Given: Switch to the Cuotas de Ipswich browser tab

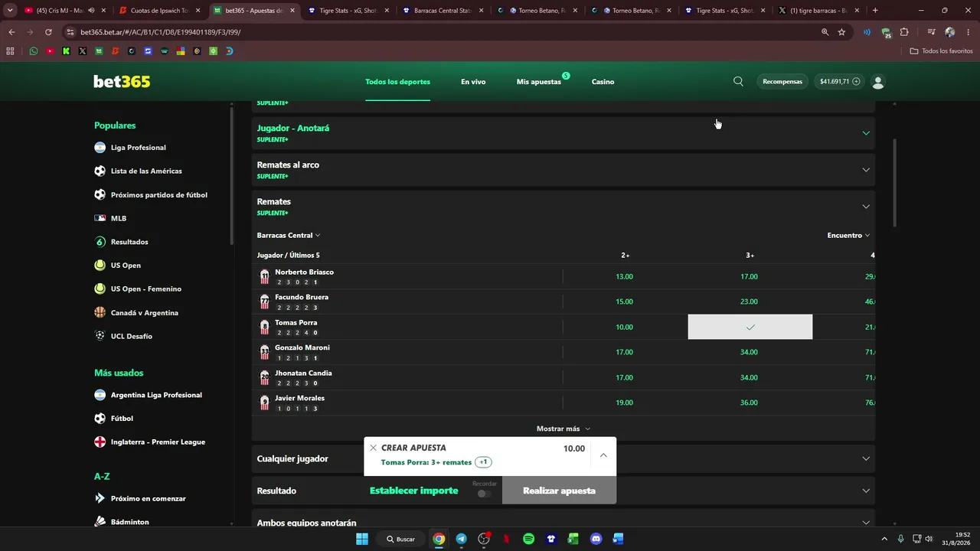Looking at the screenshot, I should [159, 11].
